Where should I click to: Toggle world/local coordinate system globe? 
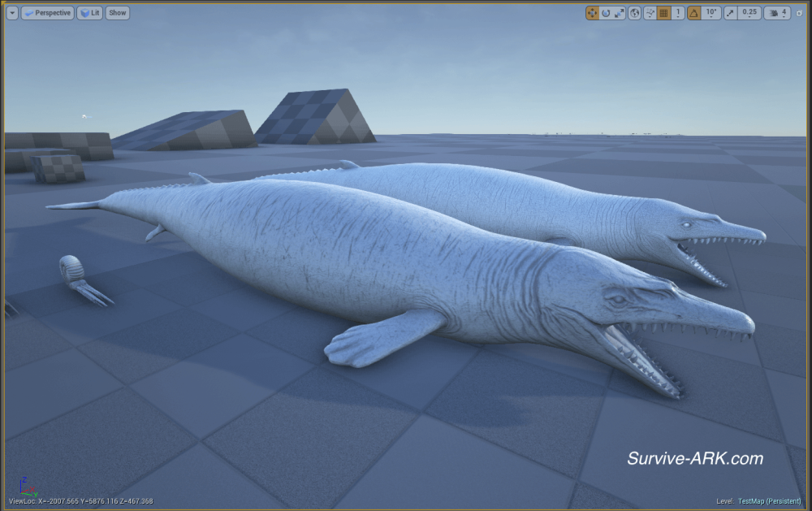634,13
